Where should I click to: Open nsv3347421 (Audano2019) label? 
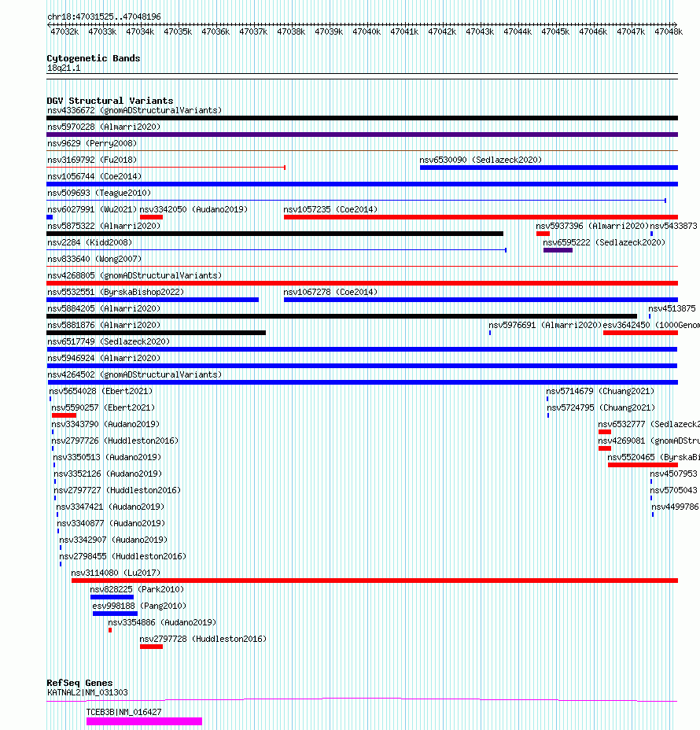[x=110, y=507]
